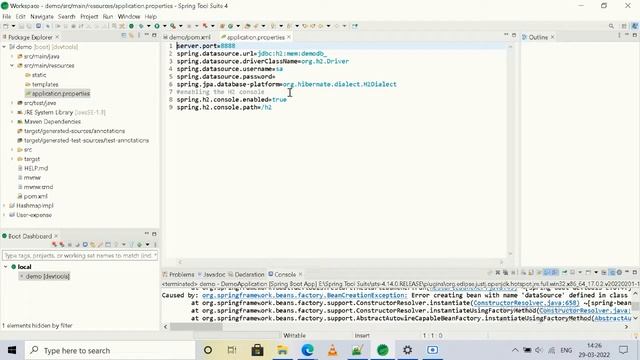Screen dimensions: 640x360
Task: Collapse the src/main/resources folder
Action: pyautogui.click(x=12, y=66)
